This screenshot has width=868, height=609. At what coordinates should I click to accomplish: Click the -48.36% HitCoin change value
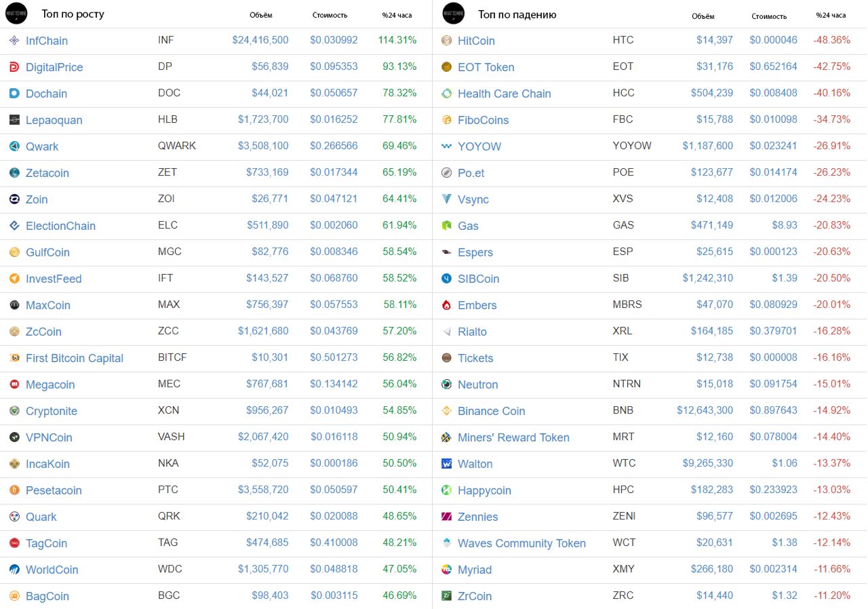pyautogui.click(x=831, y=40)
